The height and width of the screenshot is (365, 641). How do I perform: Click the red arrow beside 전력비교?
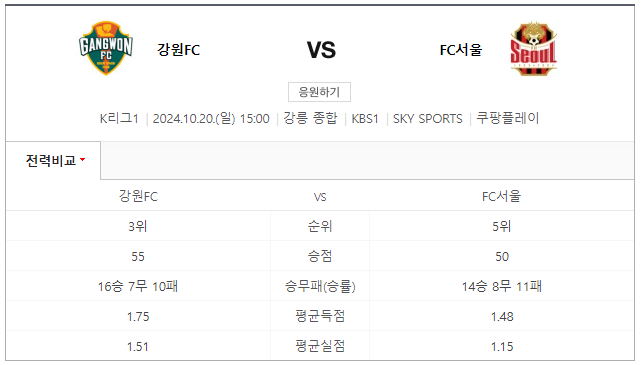[x=83, y=159]
